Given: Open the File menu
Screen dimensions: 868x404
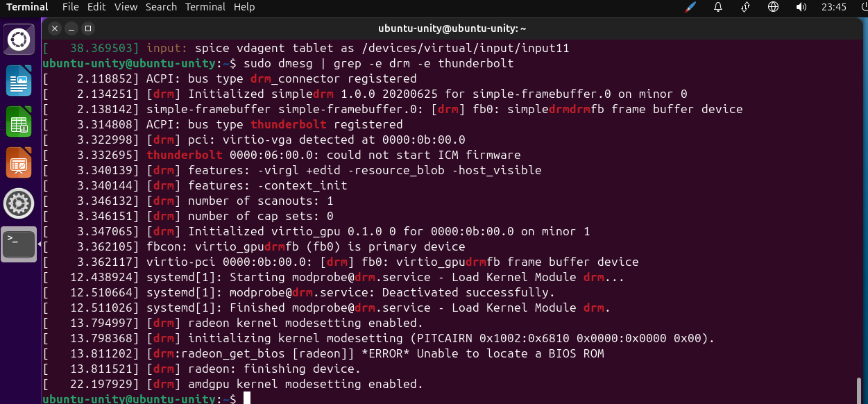Looking at the screenshot, I should click(70, 7).
